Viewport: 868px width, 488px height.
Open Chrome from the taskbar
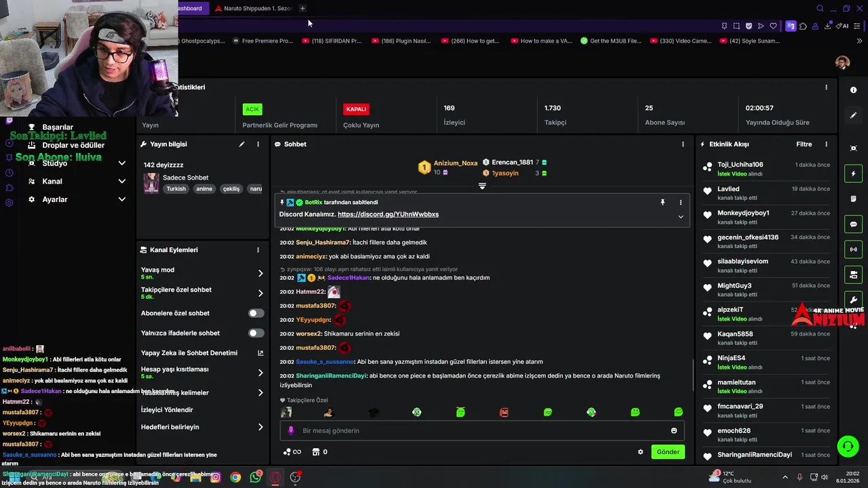[x=235, y=477]
